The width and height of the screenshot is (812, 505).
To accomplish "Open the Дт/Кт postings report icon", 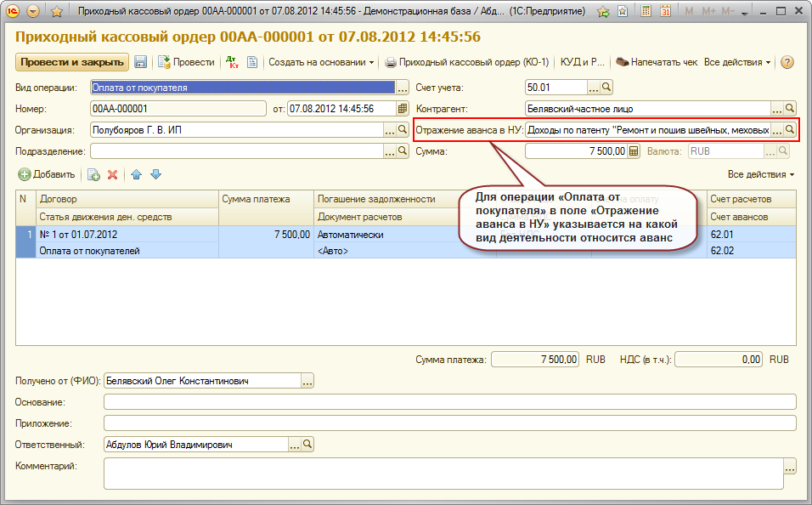I will [232, 62].
